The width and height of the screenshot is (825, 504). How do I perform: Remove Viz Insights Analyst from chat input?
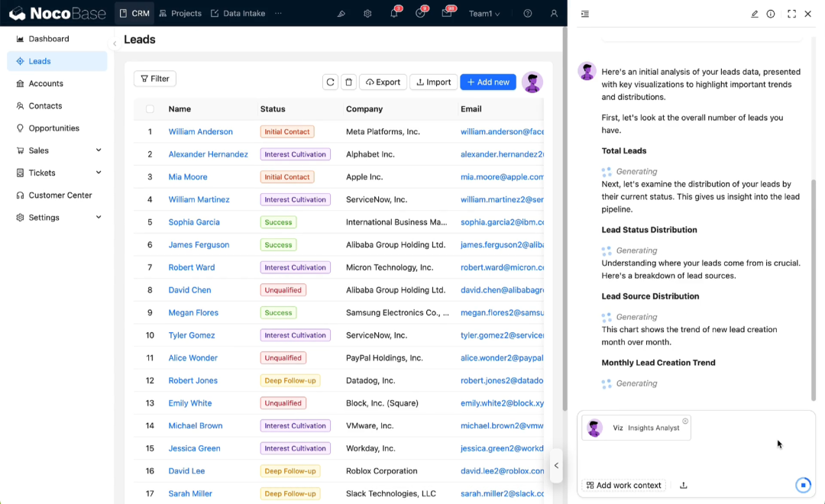(x=685, y=421)
